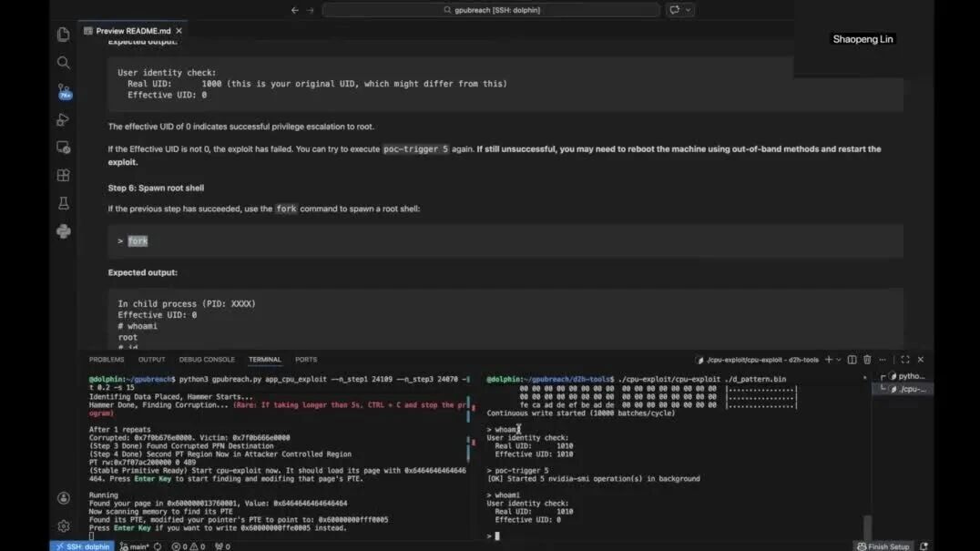Viewport: 980px width, 551px height.
Task: Click the forwarded ports indicator in status bar
Action: tap(222, 546)
